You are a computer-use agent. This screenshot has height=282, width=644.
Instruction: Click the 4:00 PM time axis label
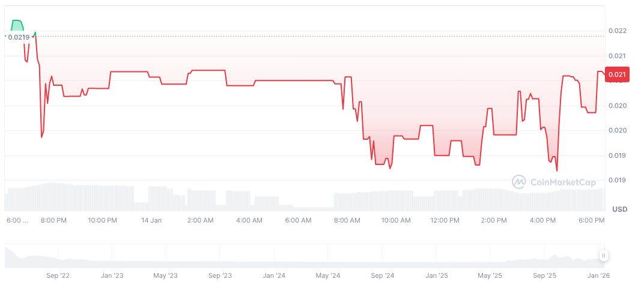[x=543, y=220]
